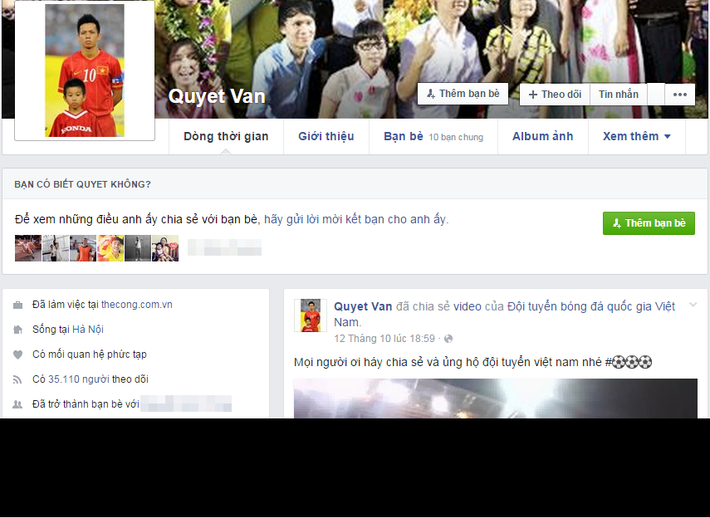Click the public globe privacy icon on post
Viewport: 710px width, 518px height.
click(448, 339)
